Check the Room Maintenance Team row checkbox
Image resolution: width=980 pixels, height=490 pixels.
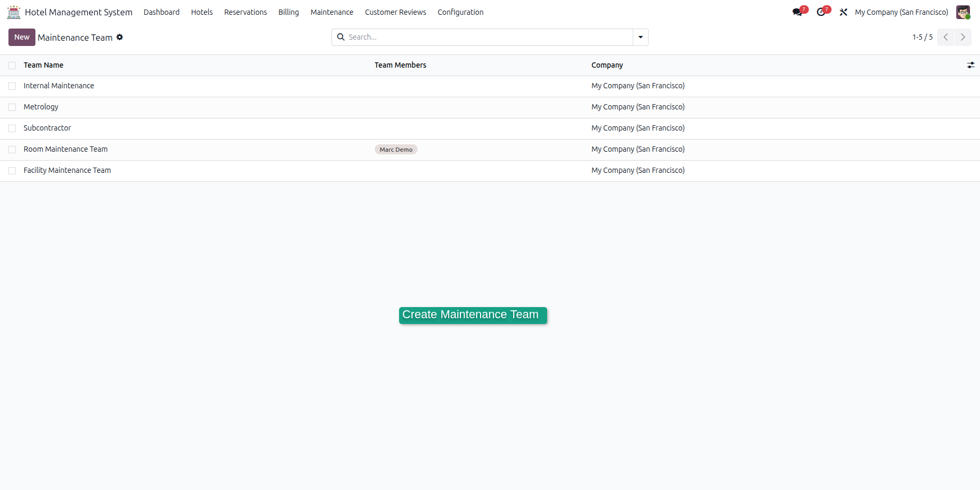click(x=12, y=150)
